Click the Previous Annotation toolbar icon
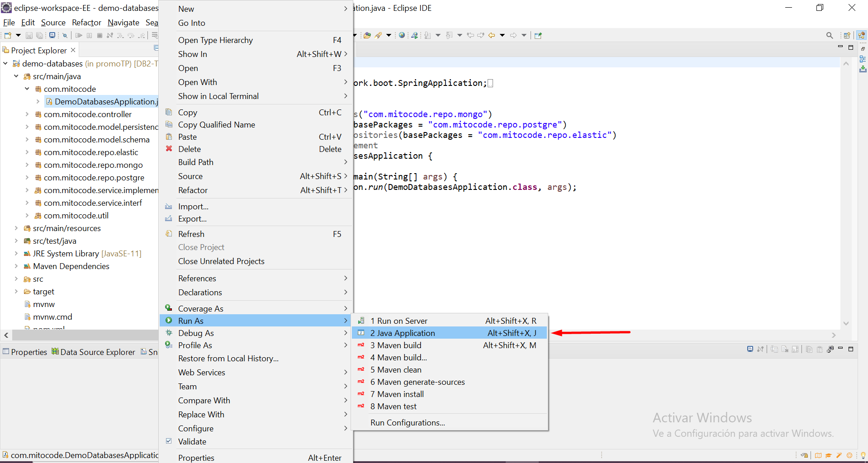Screen dimensions: 868x463 [x=449, y=35]
